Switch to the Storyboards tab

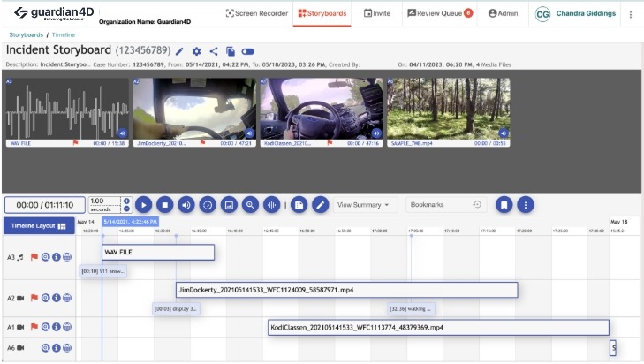pyautogui.click(x=322, y=13)
